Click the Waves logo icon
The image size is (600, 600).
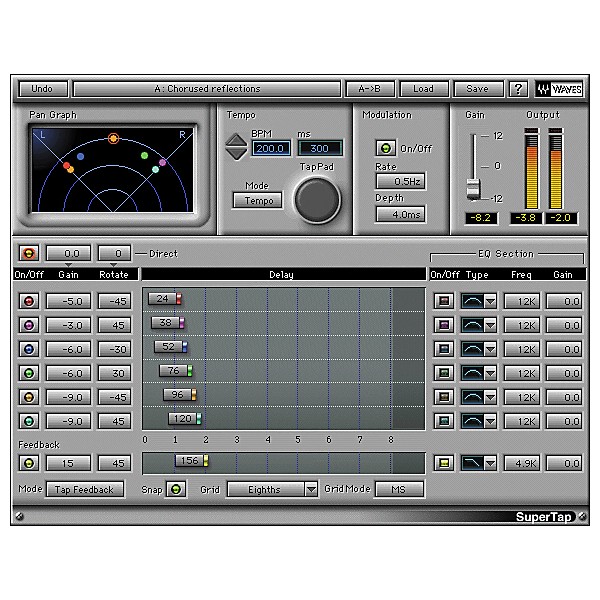click(x=559, y=89)
